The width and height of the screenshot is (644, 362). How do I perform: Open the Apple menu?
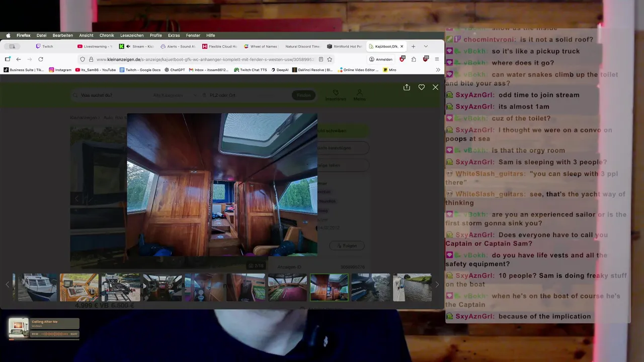pyautogui.click(x=8, y=36)
